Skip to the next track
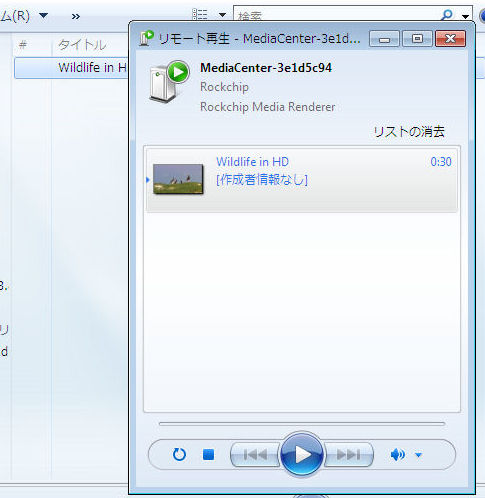The height and width of the screenshot is (498, 485). 348,454
